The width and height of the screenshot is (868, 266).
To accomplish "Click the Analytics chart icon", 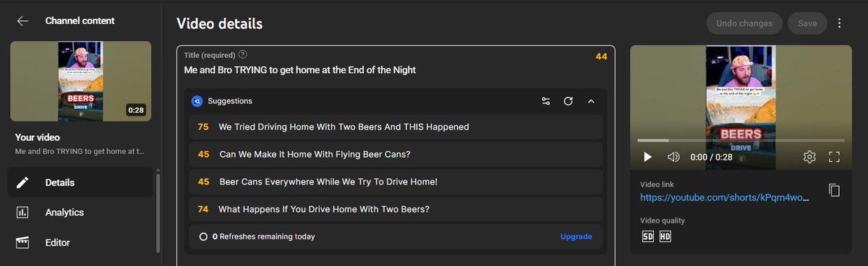I will [22, 213].
